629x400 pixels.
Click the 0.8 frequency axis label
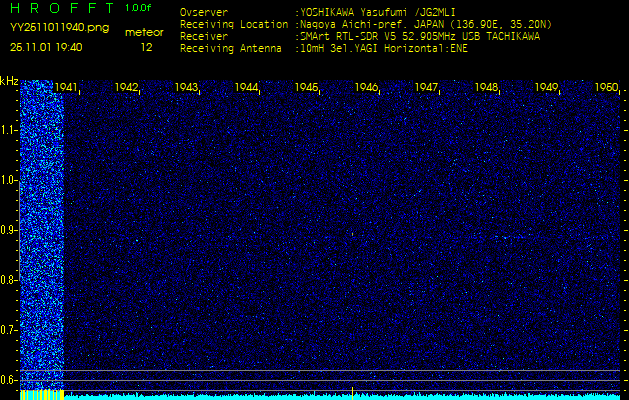point(9,279)
